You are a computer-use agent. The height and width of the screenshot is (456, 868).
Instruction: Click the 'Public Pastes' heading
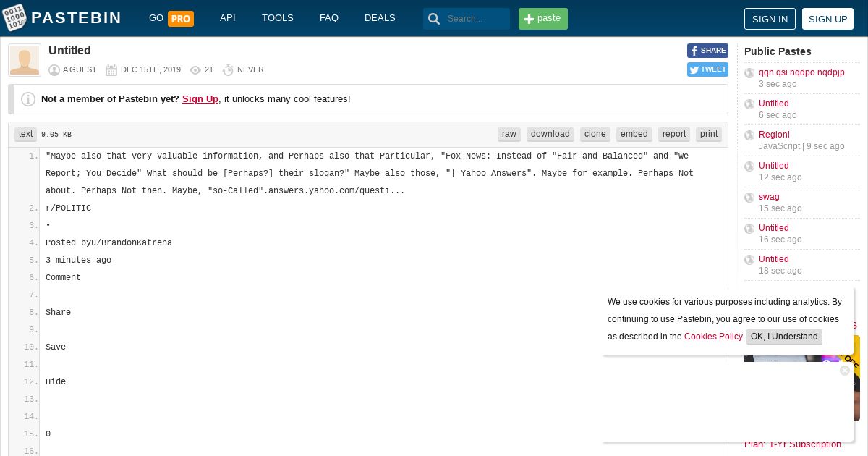[778, 51]
